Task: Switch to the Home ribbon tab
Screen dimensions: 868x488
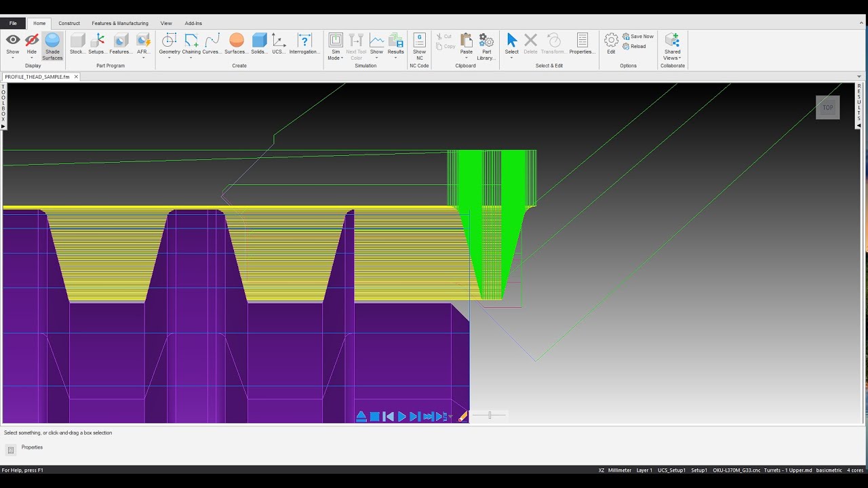Action: coord(39,23)
